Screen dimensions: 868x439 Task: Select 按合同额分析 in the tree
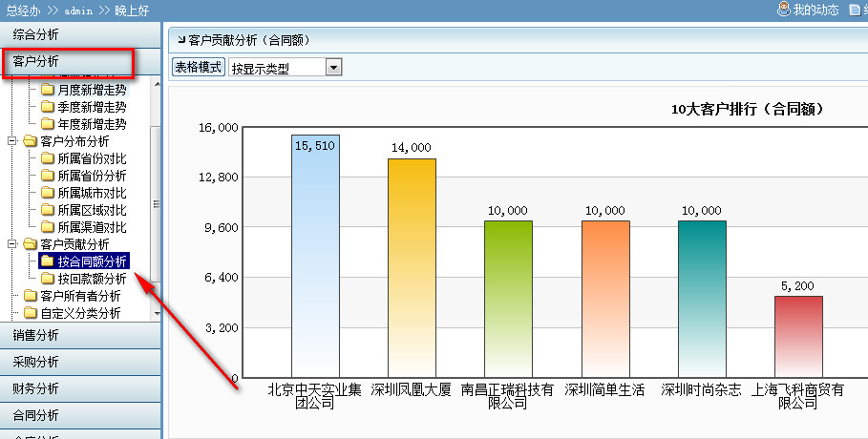(92, 261)
